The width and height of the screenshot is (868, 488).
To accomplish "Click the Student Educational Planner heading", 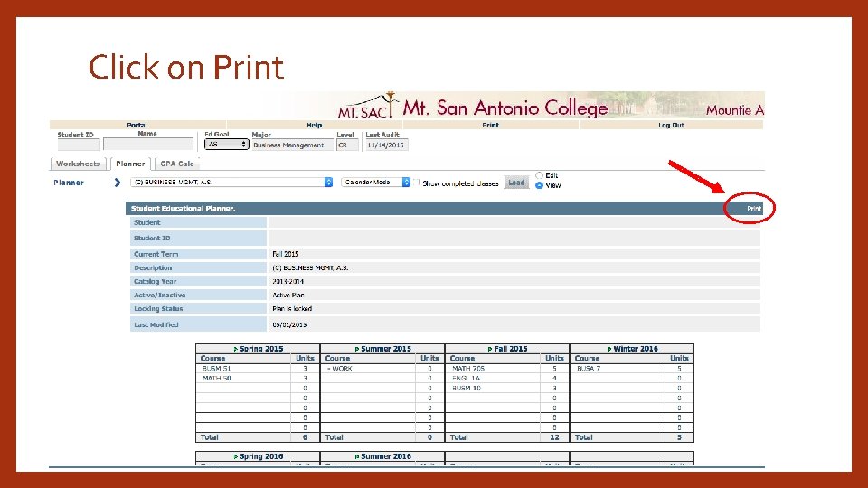I will coord(184,209).
